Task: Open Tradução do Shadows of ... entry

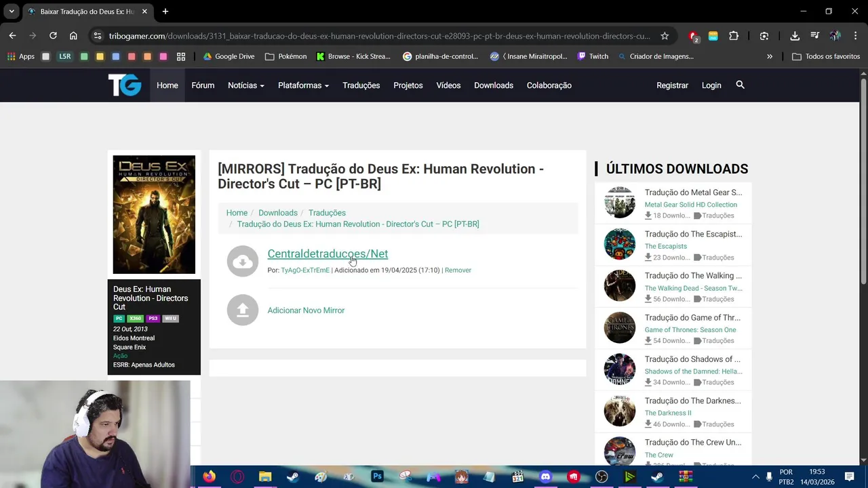Action: point(692,359)
